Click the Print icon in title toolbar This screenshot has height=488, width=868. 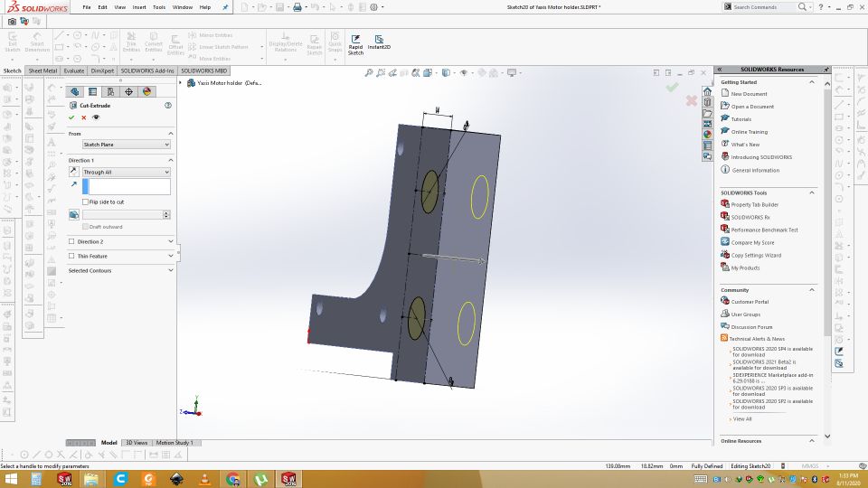(297, 7)
